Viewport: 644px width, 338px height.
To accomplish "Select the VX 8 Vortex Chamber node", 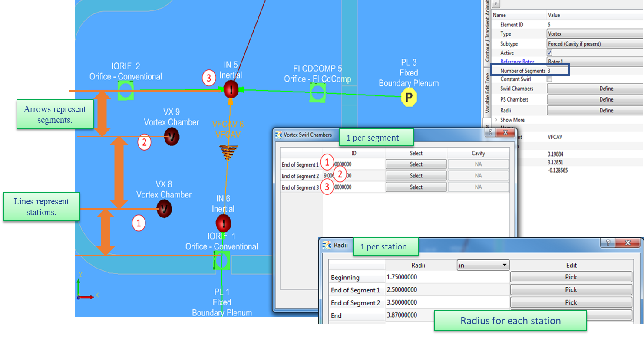I will (164, 209).
